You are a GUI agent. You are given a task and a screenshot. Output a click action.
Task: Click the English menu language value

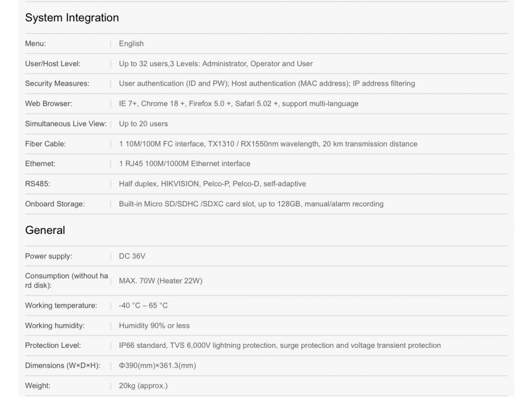[131, 44]
